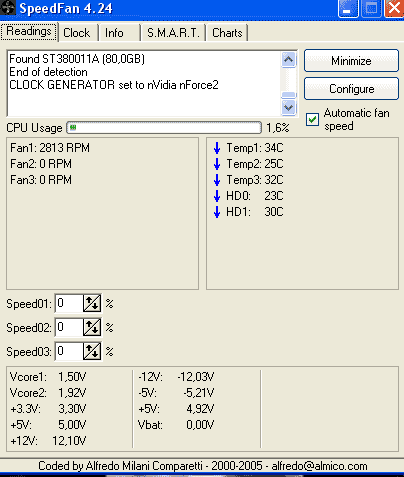
Task: Click the log line 'Found ST380011A (80,0GB)'
Action: click(77, 59)
